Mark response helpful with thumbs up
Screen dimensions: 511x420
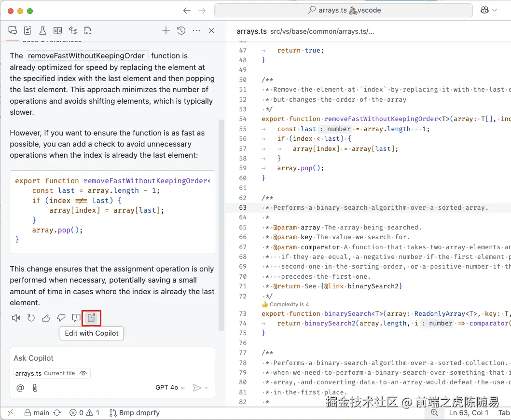(46, 318)
